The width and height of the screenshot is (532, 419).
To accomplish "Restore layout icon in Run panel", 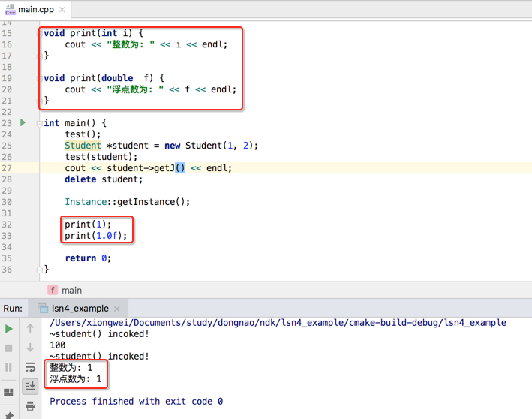I will point(8,393).
